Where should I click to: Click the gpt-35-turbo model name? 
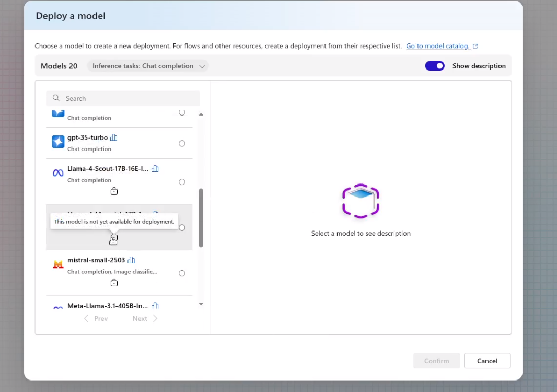point(87,137)
